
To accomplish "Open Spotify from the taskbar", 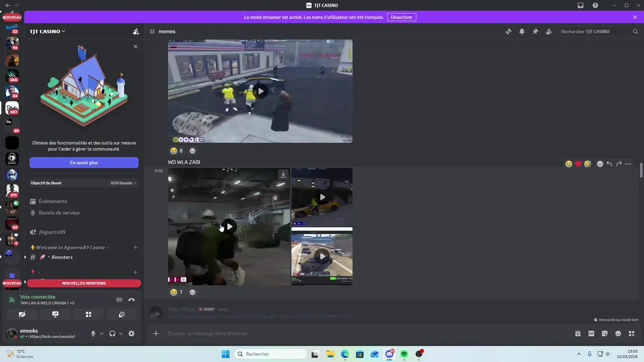I will (x=404, y=354).
